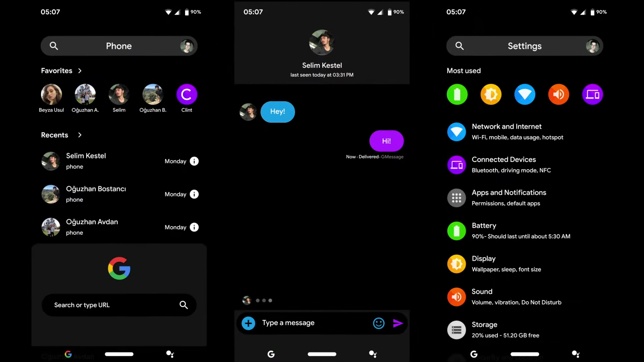Image resolution: width=644 pixels, height=362 pixels.
Task: Open Sound settings icon
Action: point(456,296)
